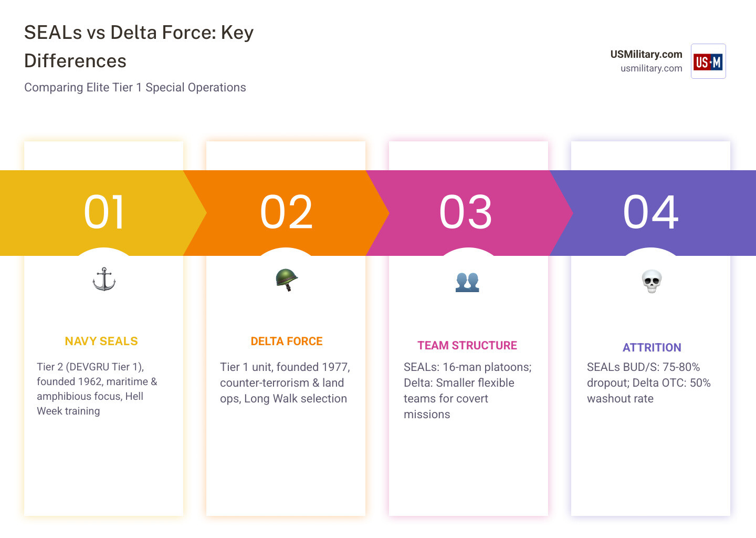The image size is (756, 538).
Task: Select the purple 04 arrow segment
Action: [653, 213]
